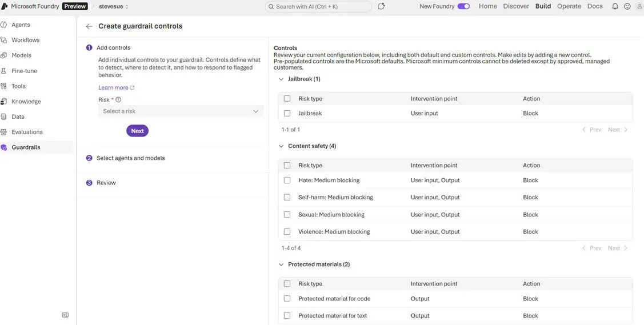This screenshot has width=644, height=325.
Task: Open the Build tab
Action: (543, 6)
